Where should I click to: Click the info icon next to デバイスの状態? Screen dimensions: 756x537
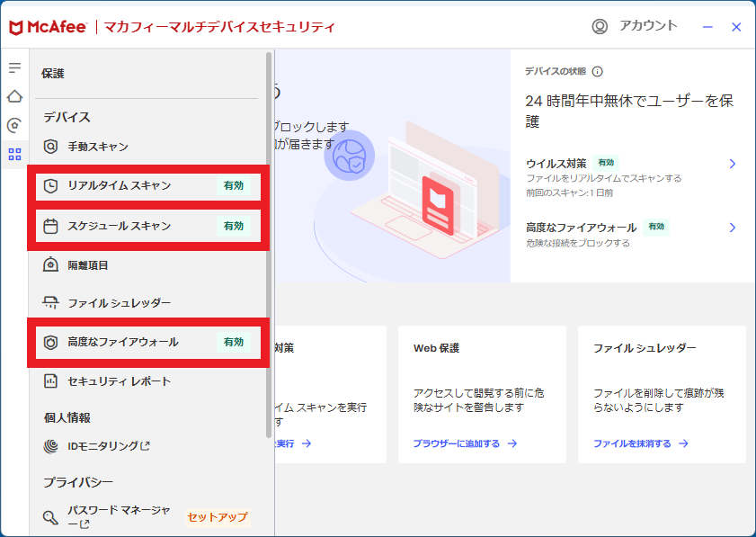598,72
